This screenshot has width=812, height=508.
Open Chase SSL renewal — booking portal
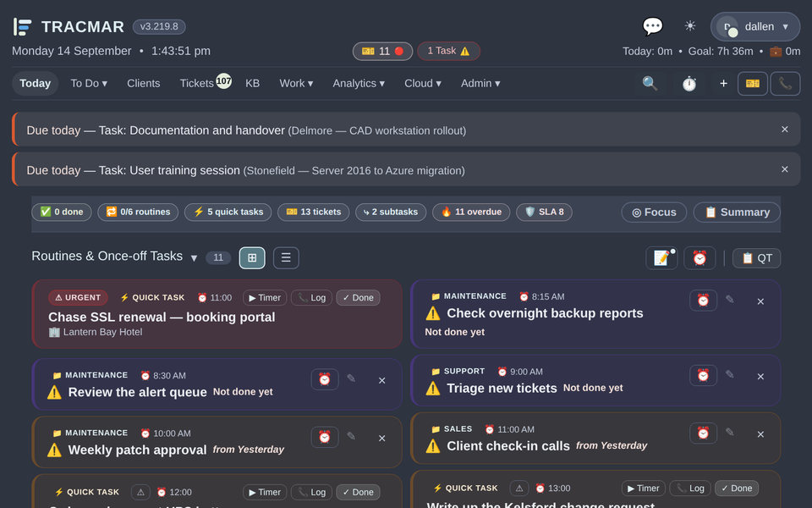(x=162, y=317)
